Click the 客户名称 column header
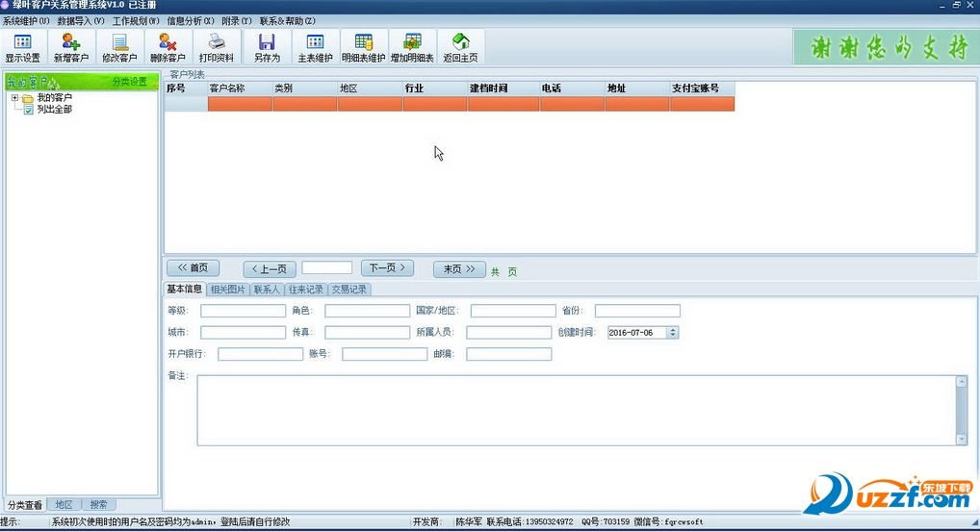This screenshot has height=531, width=980. coord(240,88)
